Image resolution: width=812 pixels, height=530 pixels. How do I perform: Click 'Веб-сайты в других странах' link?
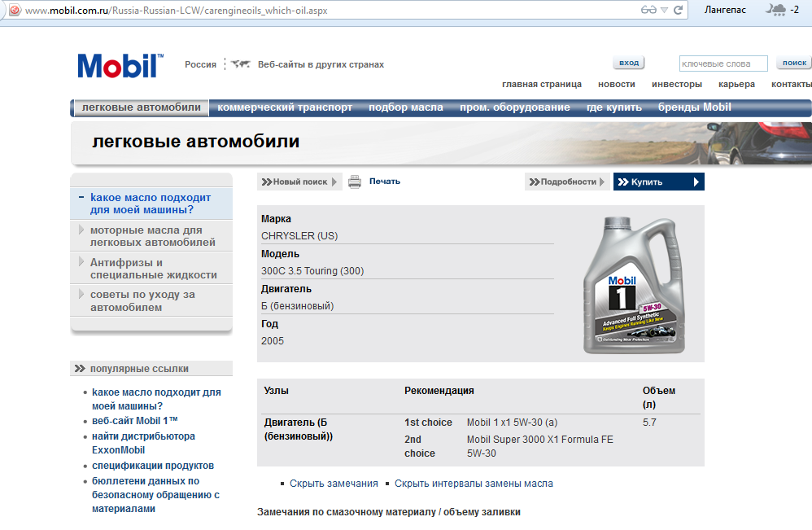[x=321, y=65]
